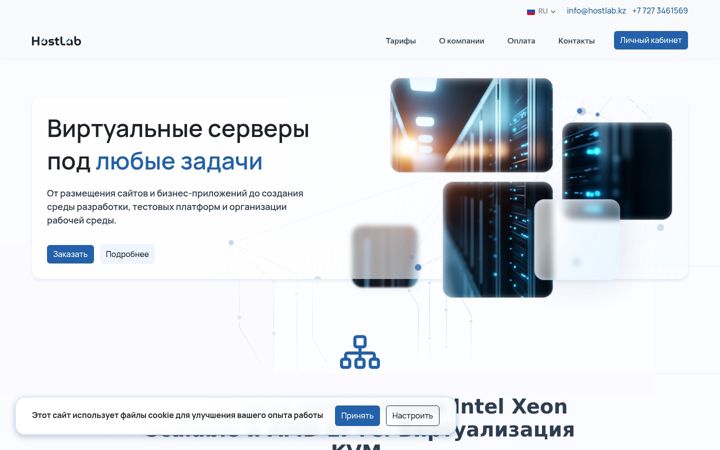Viewport: 720px width, 450px height.
Task: Accept cookies with the Принять button
Action: tap(357, 416)
